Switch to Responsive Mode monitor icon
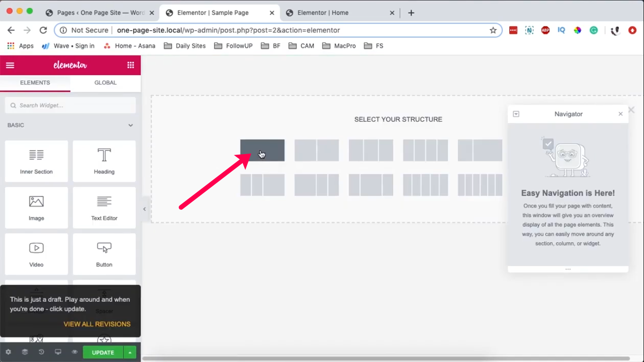 58,352
